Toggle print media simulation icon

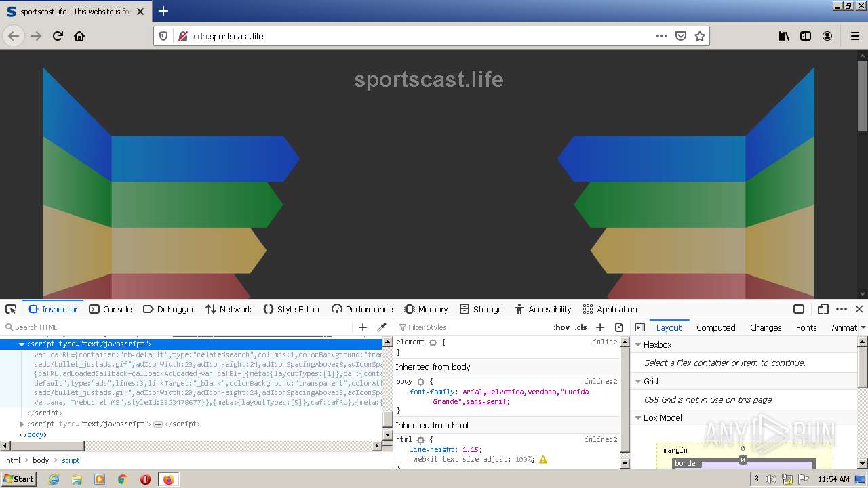click(x=619, y=327)
